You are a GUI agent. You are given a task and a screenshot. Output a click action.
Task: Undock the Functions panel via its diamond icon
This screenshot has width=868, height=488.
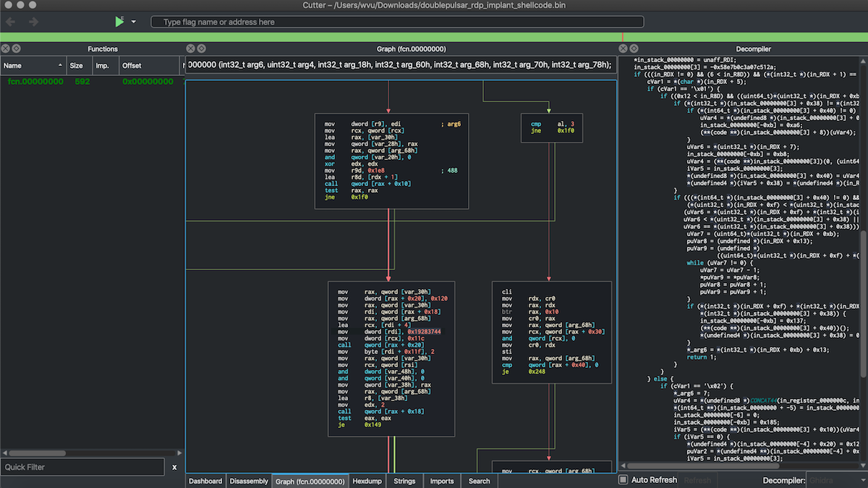pyautogui.click(x=16, y=49)
